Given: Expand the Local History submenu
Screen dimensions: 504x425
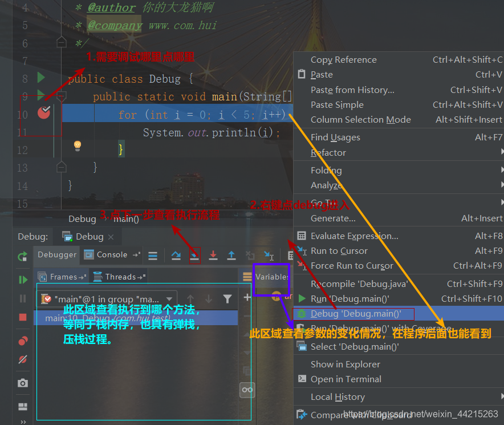Looking at the screenshot, I should 399,397.
